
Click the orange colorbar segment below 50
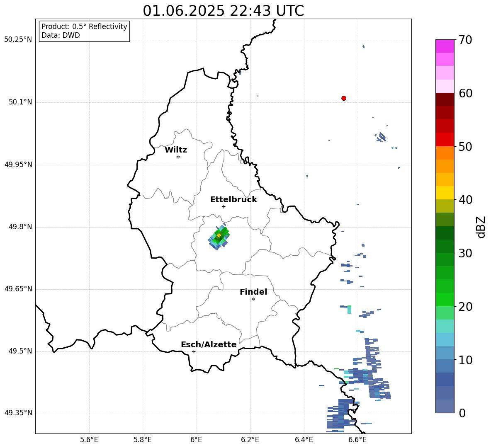[x=445, y=153]
